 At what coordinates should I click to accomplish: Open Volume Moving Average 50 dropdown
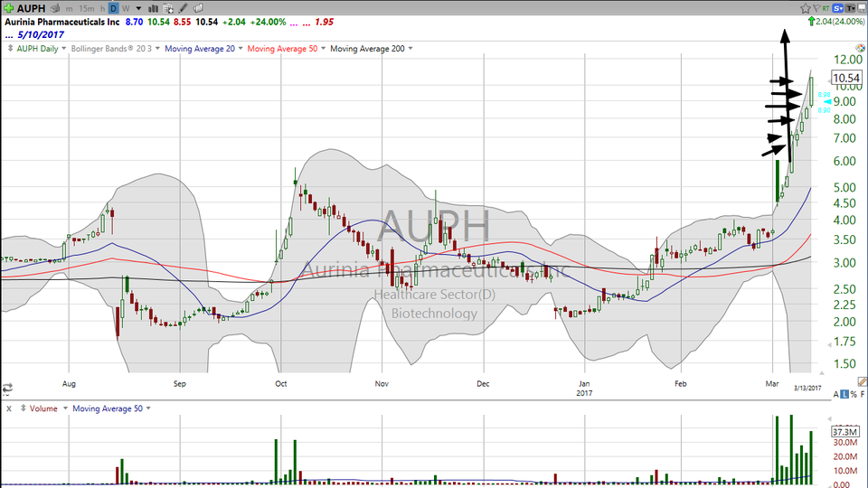[148, 408]
